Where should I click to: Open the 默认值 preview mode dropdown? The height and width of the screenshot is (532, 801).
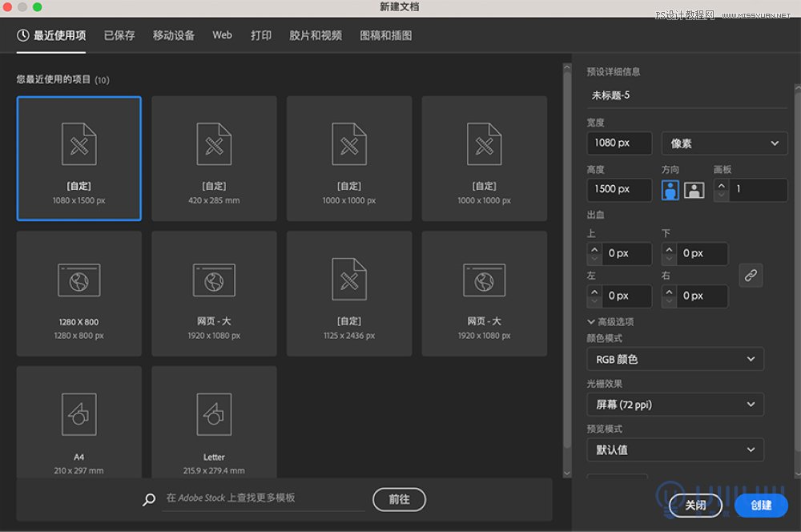tap(674, 449)
